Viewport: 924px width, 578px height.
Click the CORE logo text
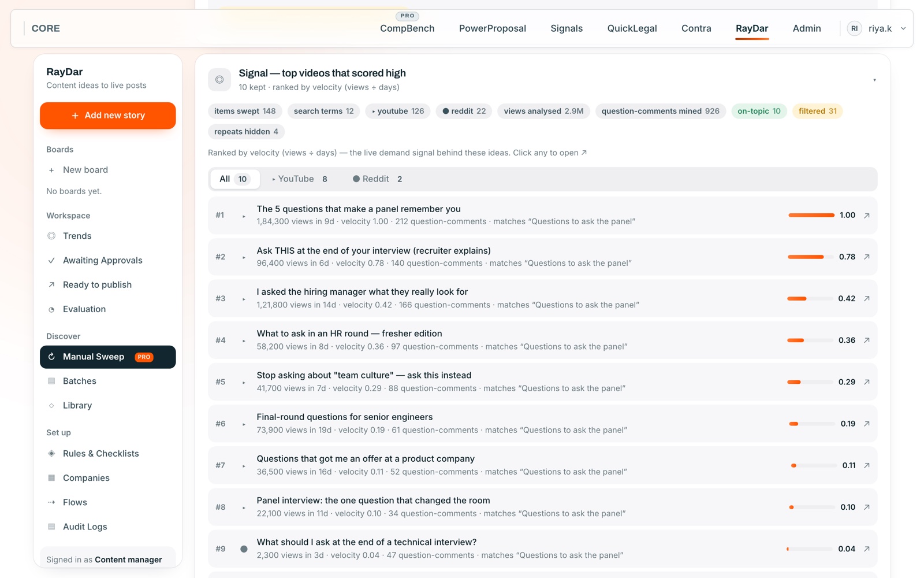tap(46, 28)
